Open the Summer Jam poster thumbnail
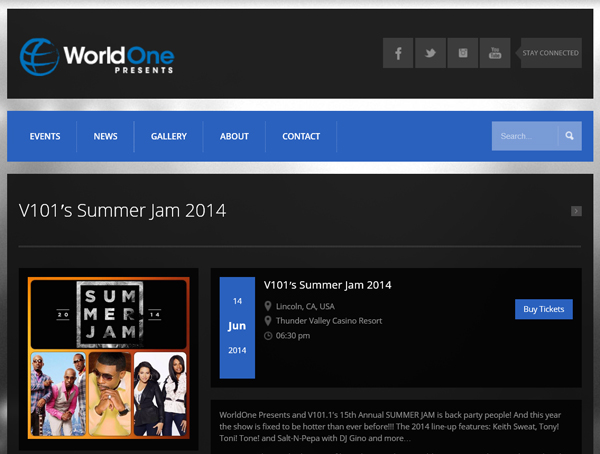 108,358
